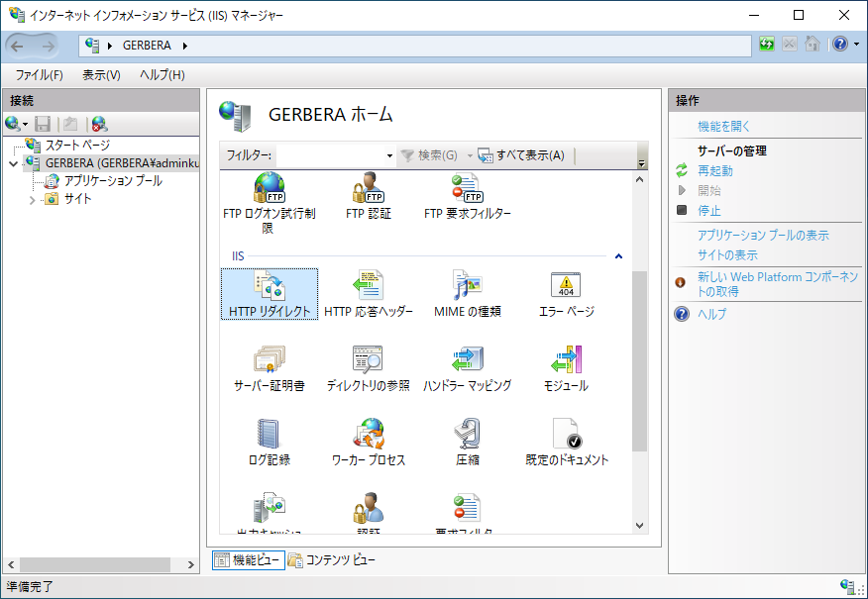This screenshot has width=868, height=599.
Task: Collapse the IIS group chevron
Action: coord(619,256)
